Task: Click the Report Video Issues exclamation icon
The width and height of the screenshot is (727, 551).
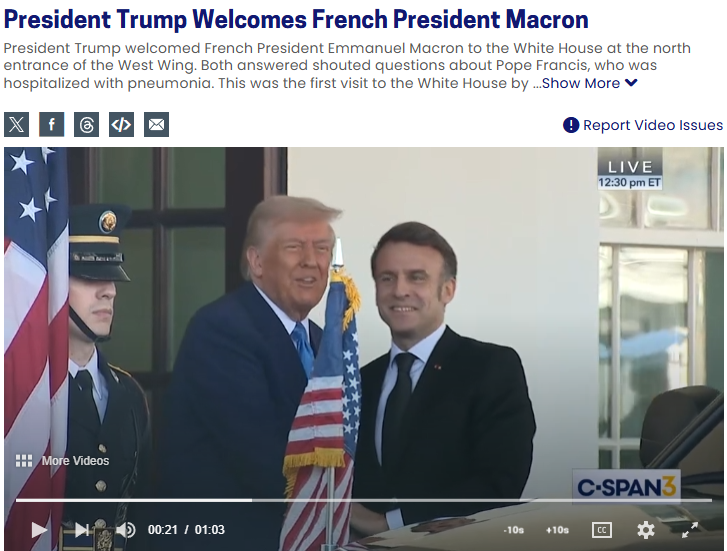Action: click(571, 125)
